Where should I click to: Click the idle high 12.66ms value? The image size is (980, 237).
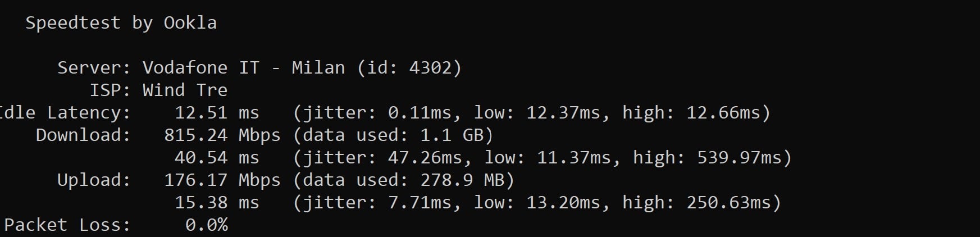point(723,113)
